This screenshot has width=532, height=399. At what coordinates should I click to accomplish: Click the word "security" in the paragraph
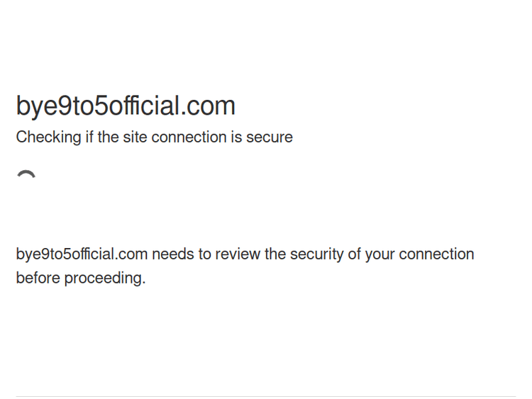[318, 254]
